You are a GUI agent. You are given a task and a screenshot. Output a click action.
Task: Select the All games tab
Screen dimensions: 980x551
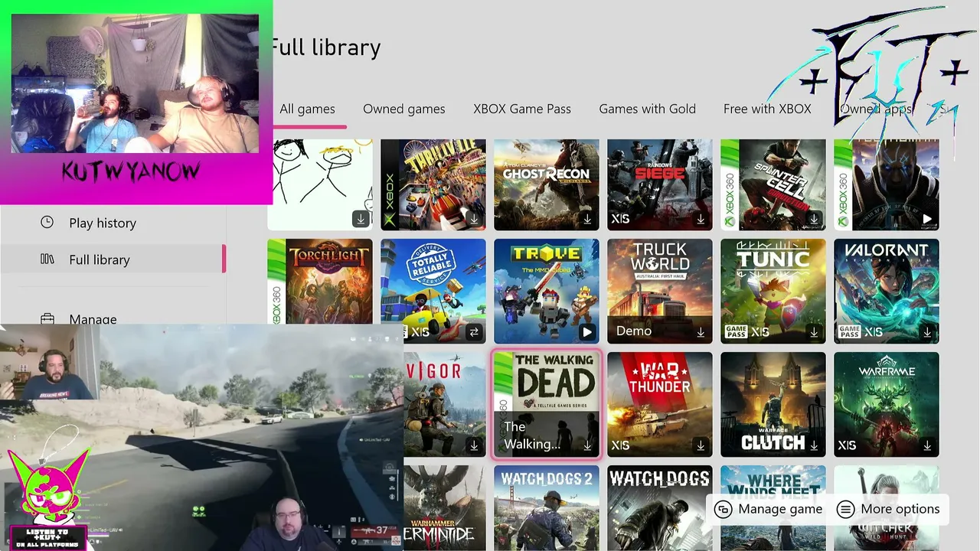(307, 109)
